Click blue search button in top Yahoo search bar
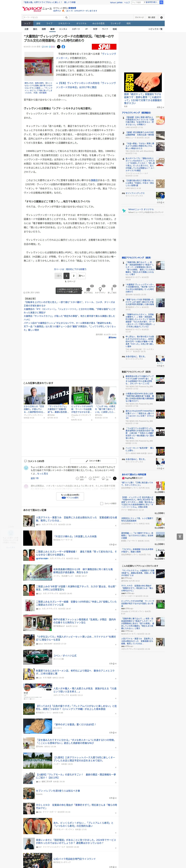Screen dimensions: 186x868 (161, 2)
